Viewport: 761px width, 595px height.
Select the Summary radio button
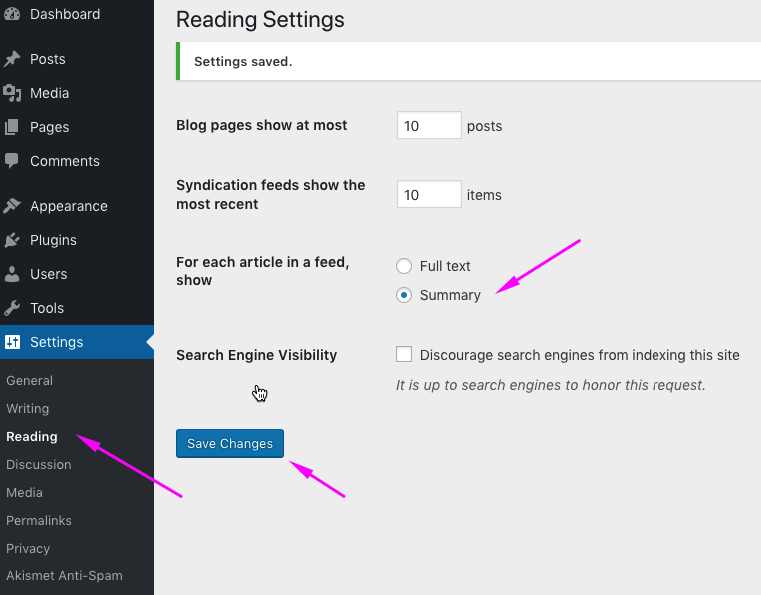404,295
